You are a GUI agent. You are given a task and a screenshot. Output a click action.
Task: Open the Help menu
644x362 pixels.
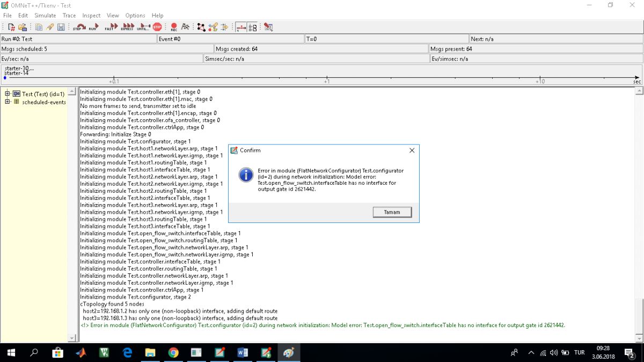coord(157,16)
